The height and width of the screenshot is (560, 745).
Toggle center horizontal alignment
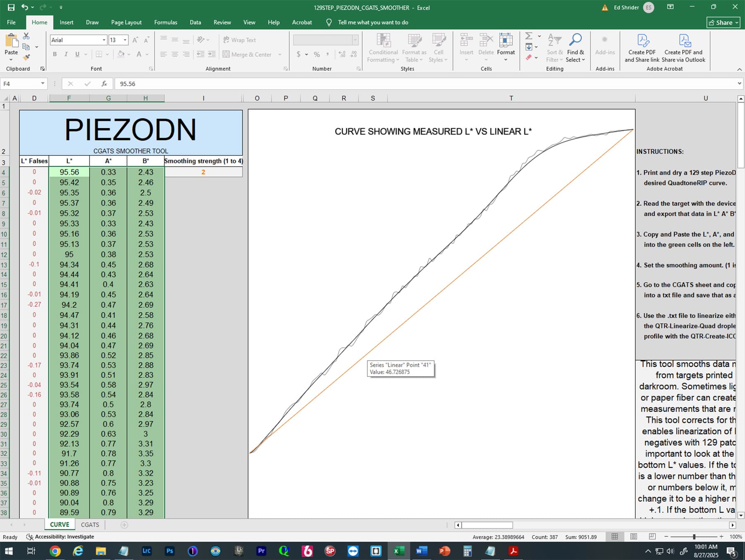(175, 54)
